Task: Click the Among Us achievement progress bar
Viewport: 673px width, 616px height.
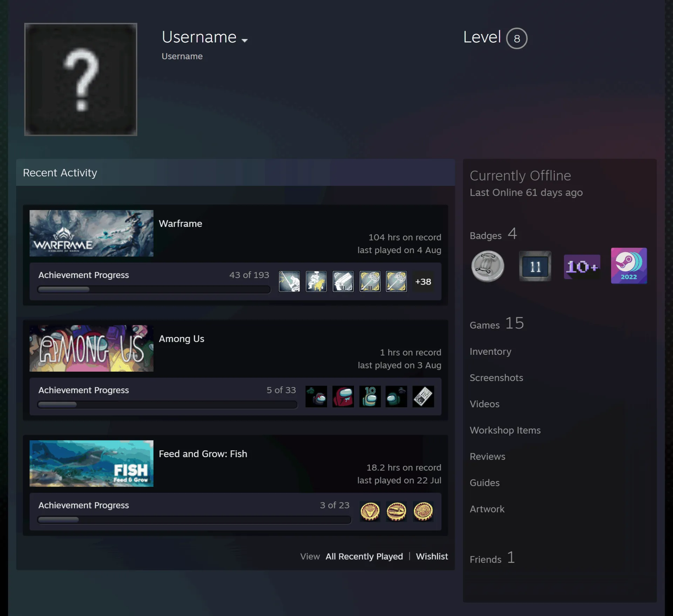Action: coord(167,404)
